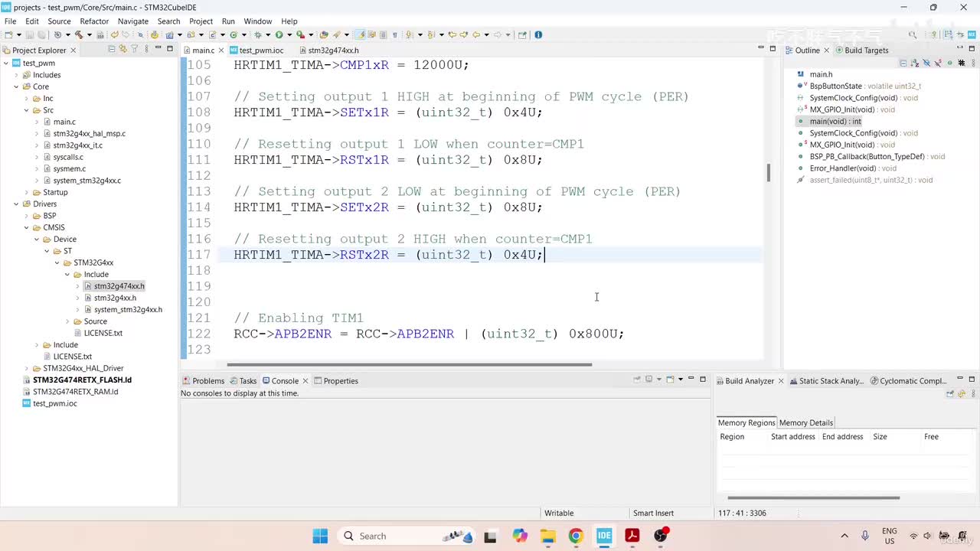This screenshot has height=551, width=980.
Task: Collapse the Drivers folder
Action: (16, 204)
